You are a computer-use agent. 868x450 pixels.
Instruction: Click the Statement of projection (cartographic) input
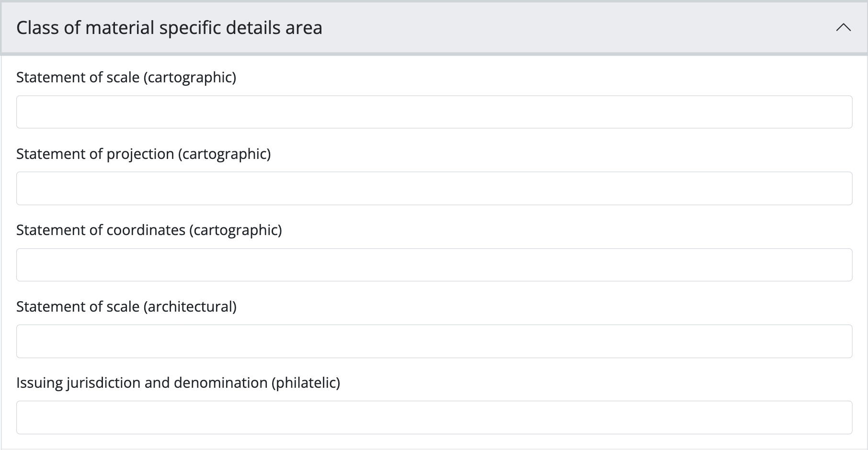(x=434, y=189)
